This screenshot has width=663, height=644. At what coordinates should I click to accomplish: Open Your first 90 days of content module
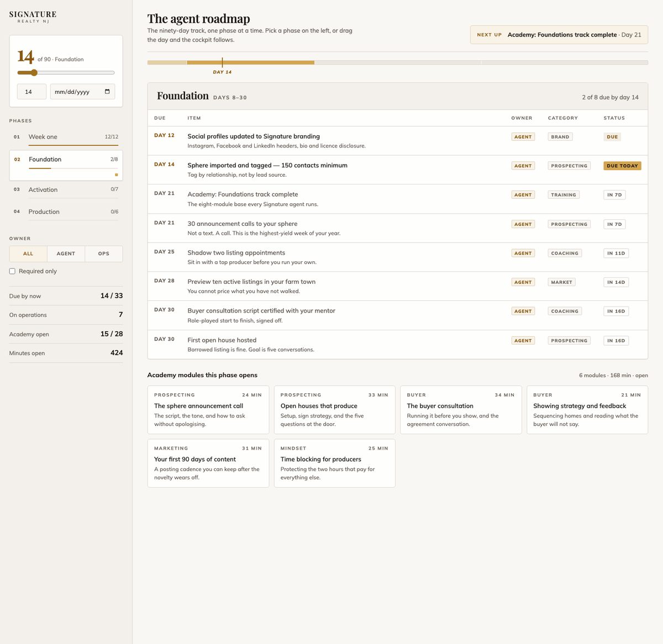208,463
